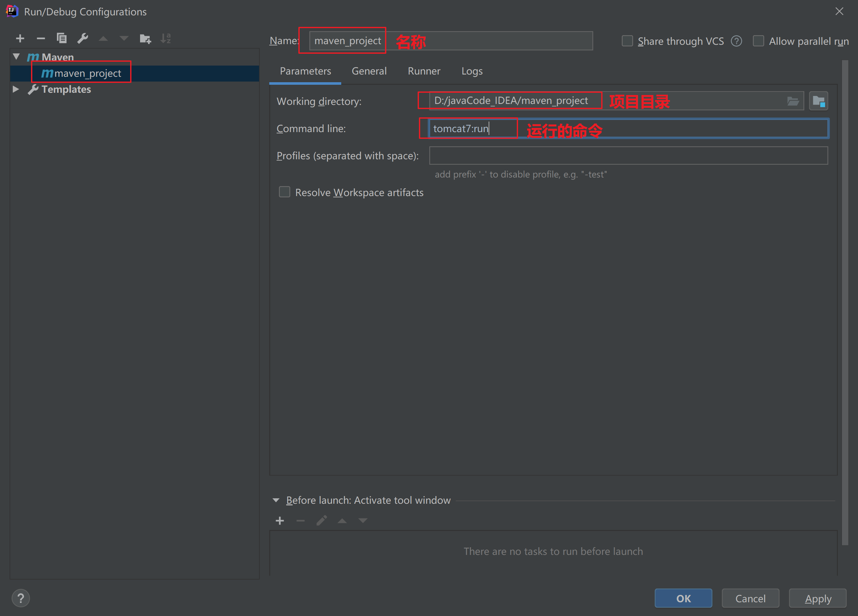Click the Cancel button
Viewport: 858px width, 616px height.
[x=751, y=598]
